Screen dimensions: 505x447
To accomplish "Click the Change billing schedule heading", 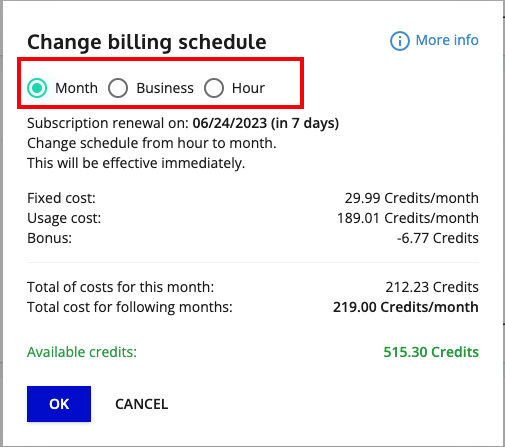I will [147, 42].
